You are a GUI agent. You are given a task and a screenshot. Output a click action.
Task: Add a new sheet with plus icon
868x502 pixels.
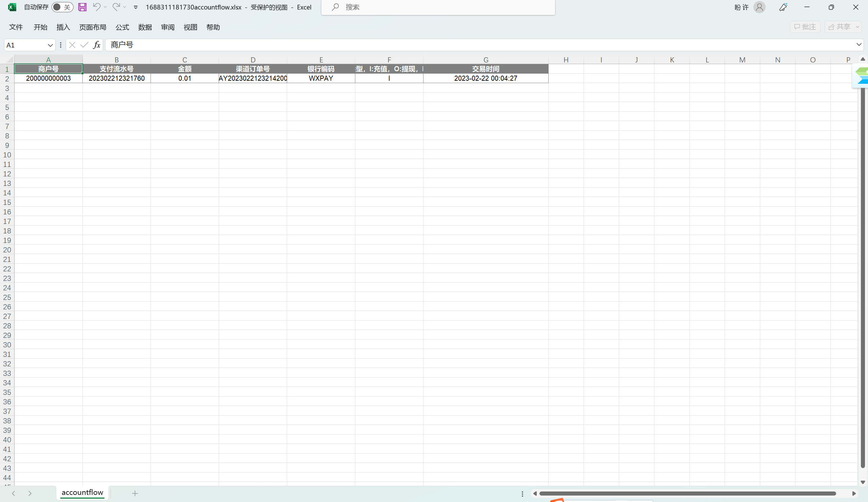tap(135, 494)
